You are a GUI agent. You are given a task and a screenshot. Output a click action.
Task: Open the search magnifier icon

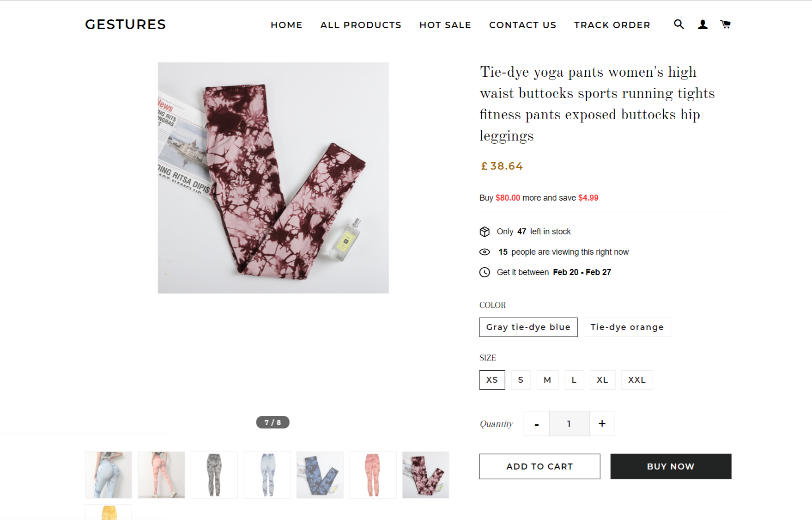[679, 24]
